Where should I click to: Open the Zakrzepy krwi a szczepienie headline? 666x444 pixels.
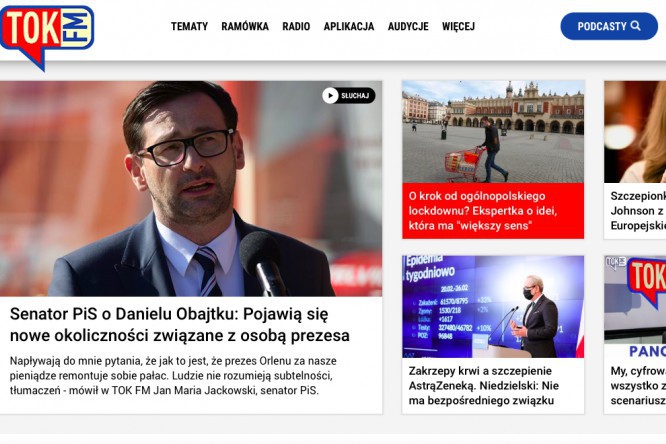(x=484, y=386)
